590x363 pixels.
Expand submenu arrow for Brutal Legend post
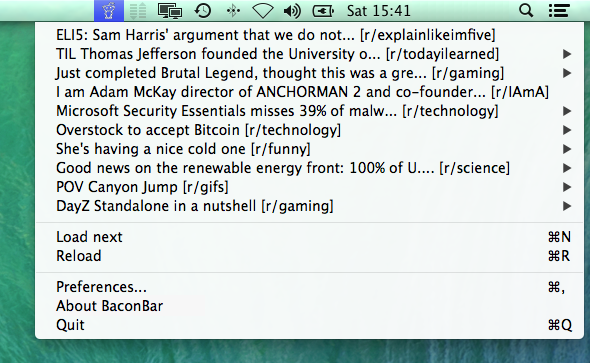[567, 73]
